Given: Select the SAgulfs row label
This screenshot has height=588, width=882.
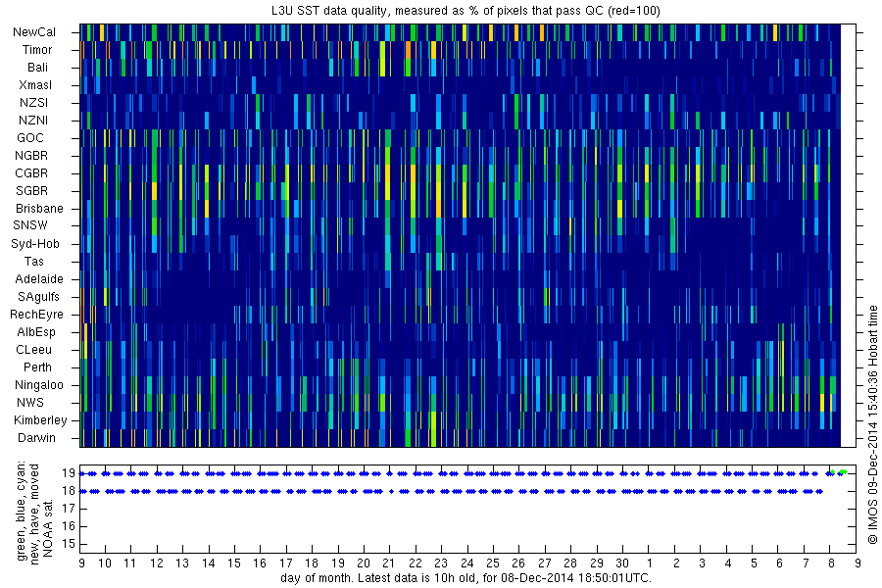Looking at the screenshot, I should tap(38, 297).
